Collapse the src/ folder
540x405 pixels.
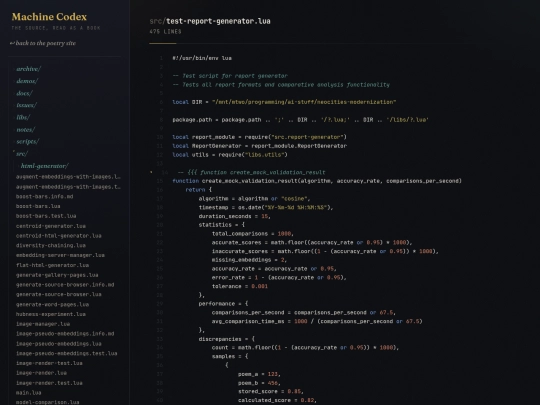[22, 154]
